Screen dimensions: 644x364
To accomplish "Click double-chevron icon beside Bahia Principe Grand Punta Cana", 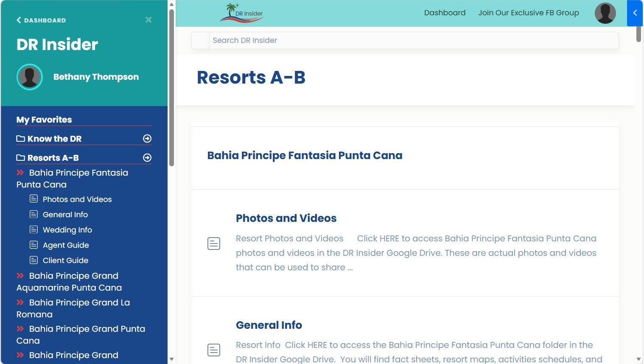I will point(20,328).
